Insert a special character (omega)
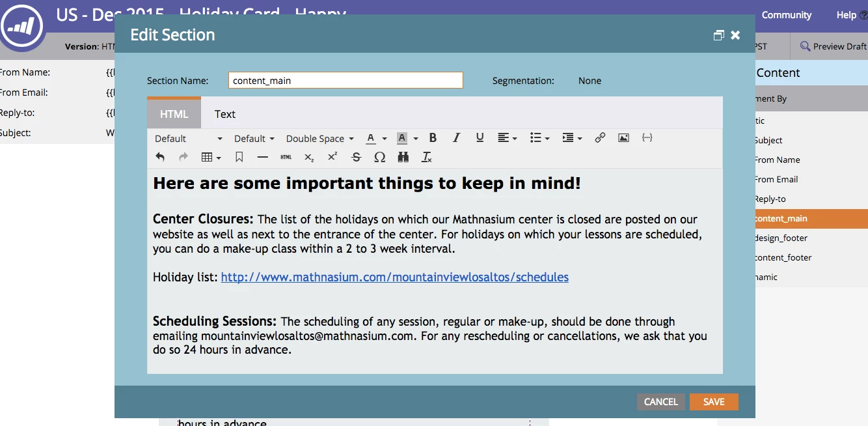The width and height of the screenshot is (868, 426). pos(379,157)
